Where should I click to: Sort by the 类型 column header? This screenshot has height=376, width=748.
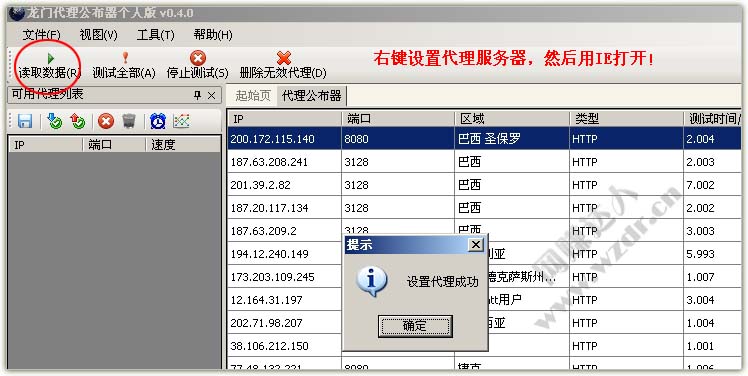626,119
